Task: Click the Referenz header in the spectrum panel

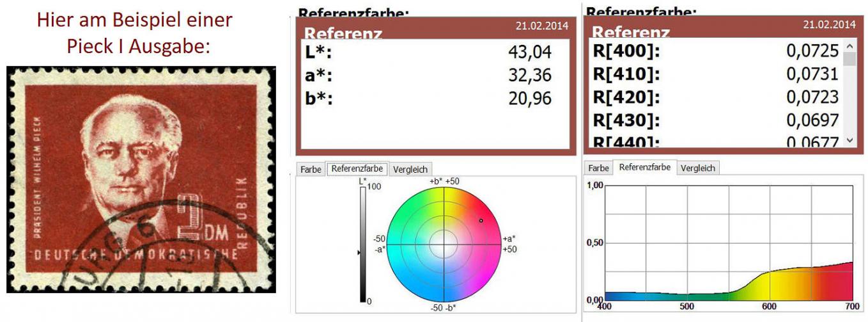Action: tap(631, 32)
